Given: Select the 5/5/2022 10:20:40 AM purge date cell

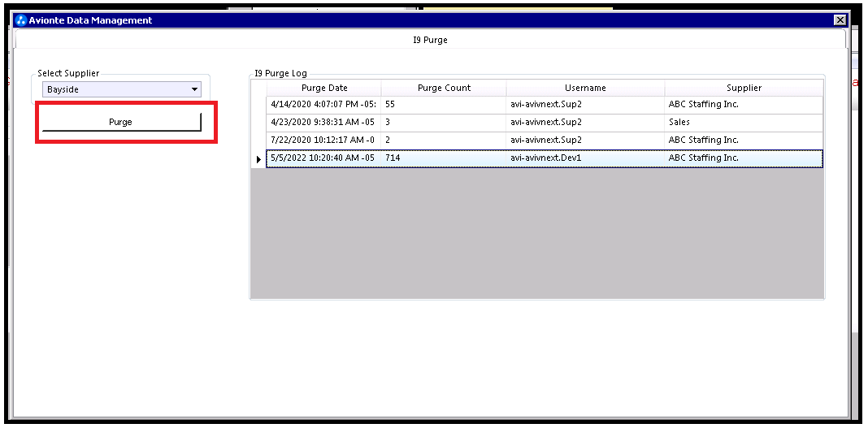Looking at the screenshot, I should click(323, 158).
